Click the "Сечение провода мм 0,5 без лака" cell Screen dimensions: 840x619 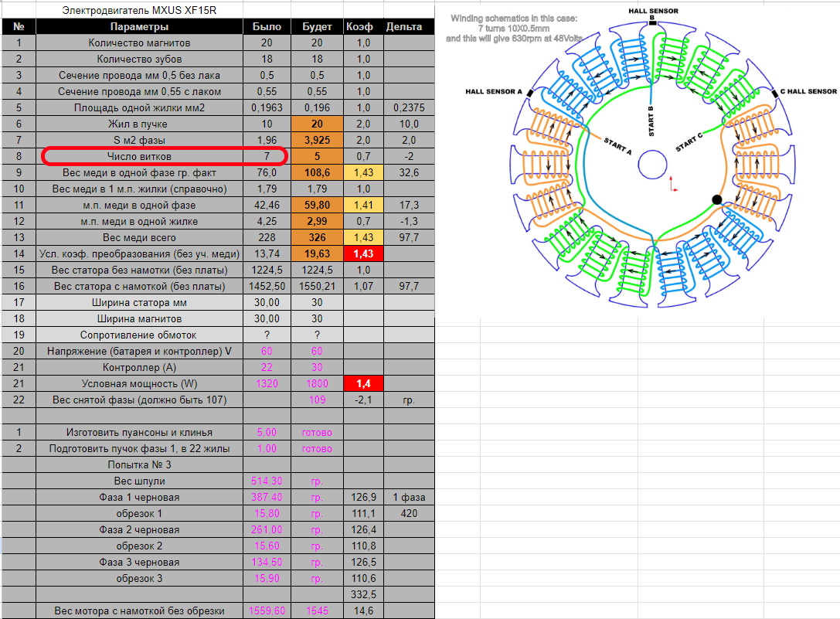coord(139,75)
